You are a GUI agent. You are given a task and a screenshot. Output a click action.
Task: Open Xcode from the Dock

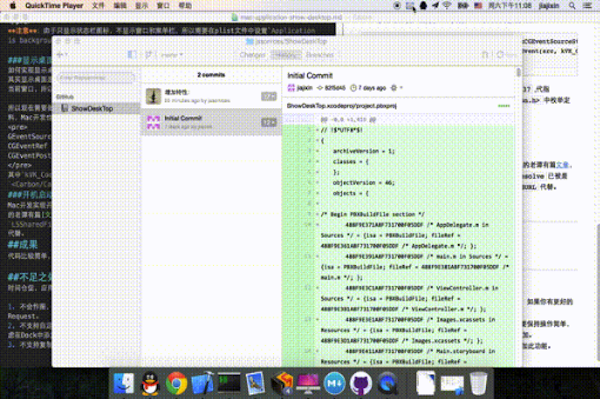[x=202, y=383]
